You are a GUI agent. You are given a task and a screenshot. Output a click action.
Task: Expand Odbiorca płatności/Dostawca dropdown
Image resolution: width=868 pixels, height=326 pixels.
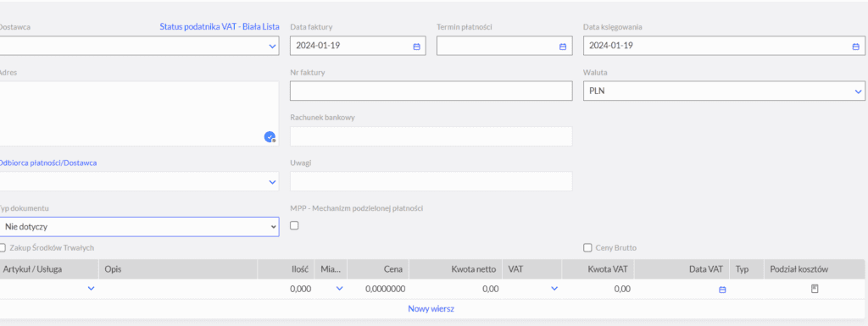[272, 182]
